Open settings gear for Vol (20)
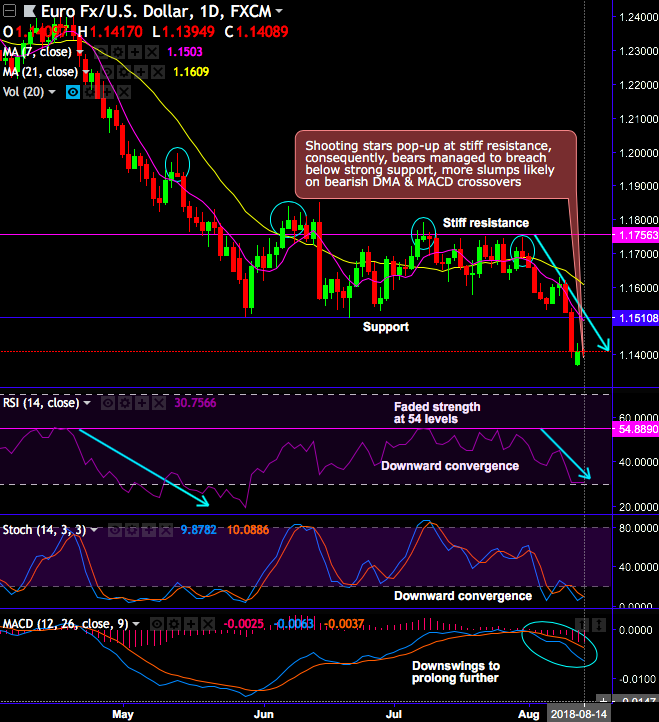Image resolution: width=659 pixels, height=722 pixels. [x=90, y=92]
